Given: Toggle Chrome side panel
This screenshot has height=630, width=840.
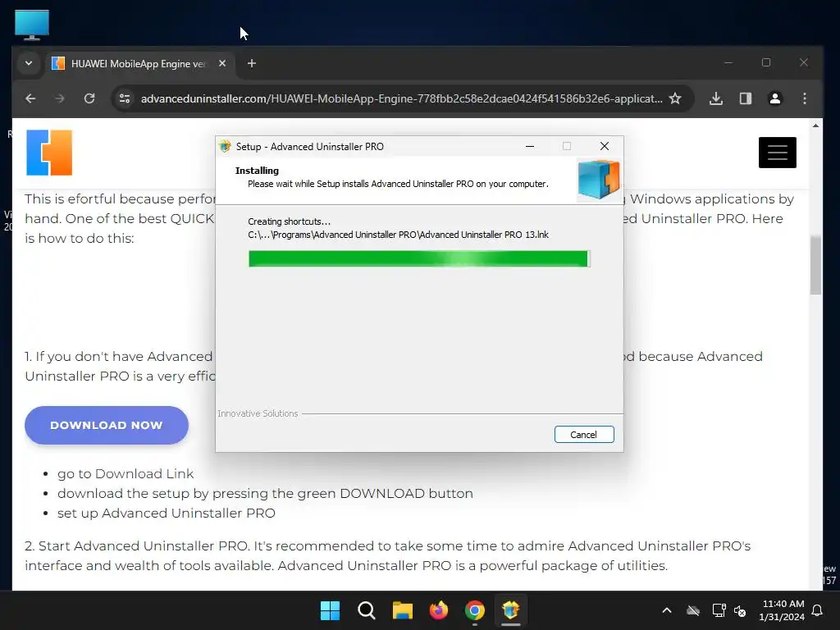Looking at the screenshot, I should [746, 98].
